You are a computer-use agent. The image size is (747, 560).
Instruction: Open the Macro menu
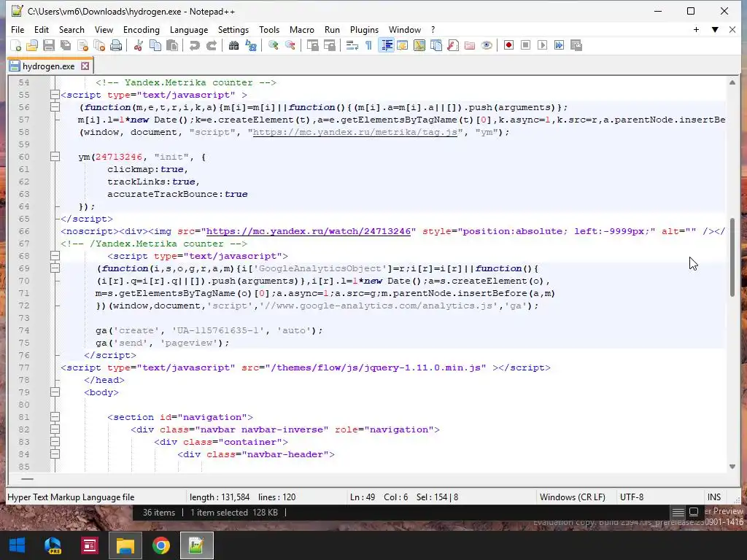click(x=302, y=29)
